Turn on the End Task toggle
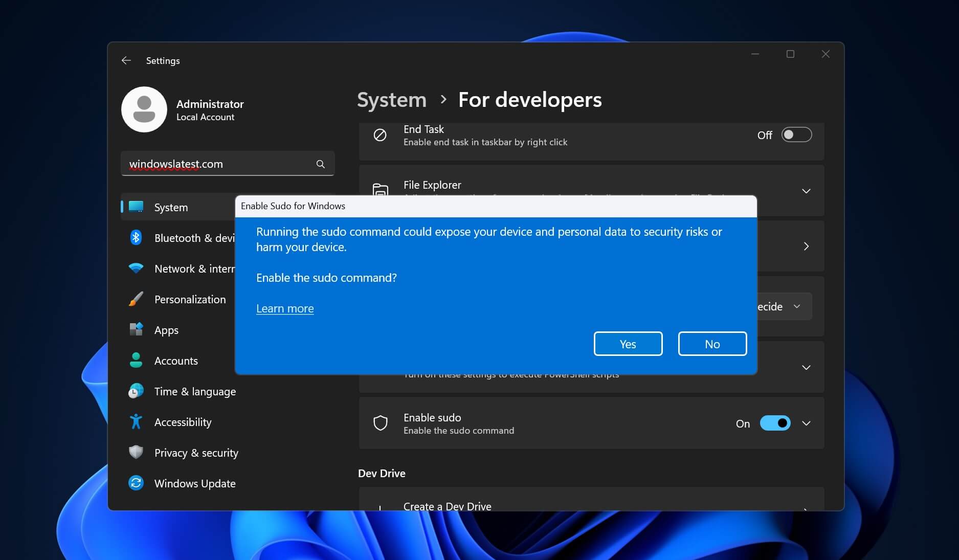Viewport: 959px width, 560px height. pos(796,135)
